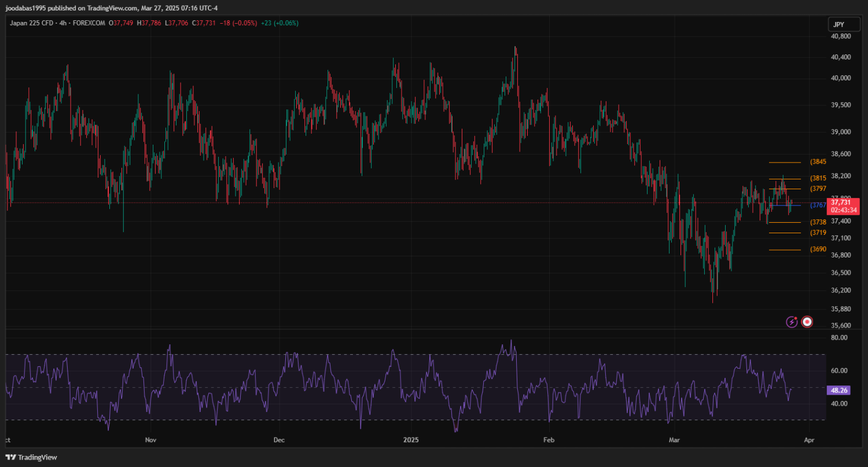Click the RSI value label 48.26

coord(838,391)
